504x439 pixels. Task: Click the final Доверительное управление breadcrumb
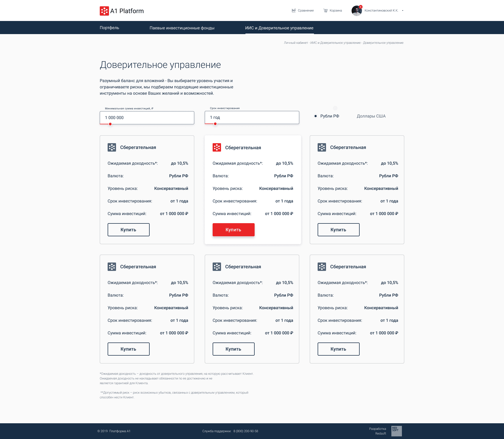pyautogui.click(x=383, y=43)
